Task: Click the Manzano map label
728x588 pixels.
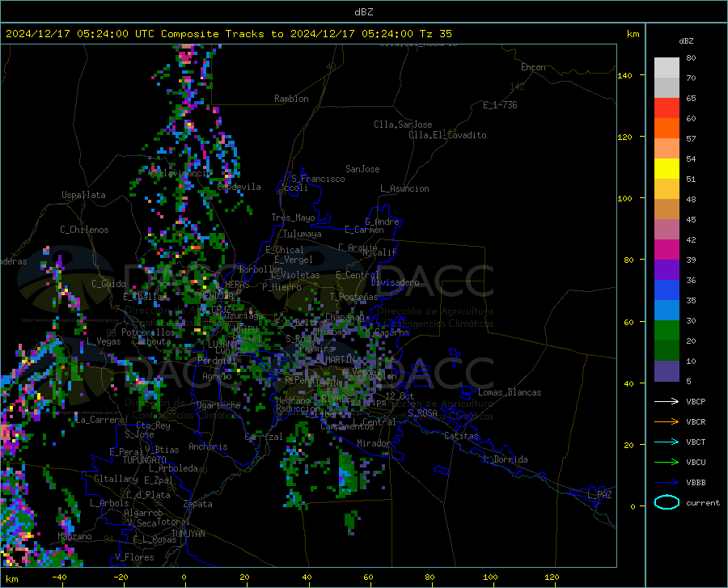Action: 74,536
